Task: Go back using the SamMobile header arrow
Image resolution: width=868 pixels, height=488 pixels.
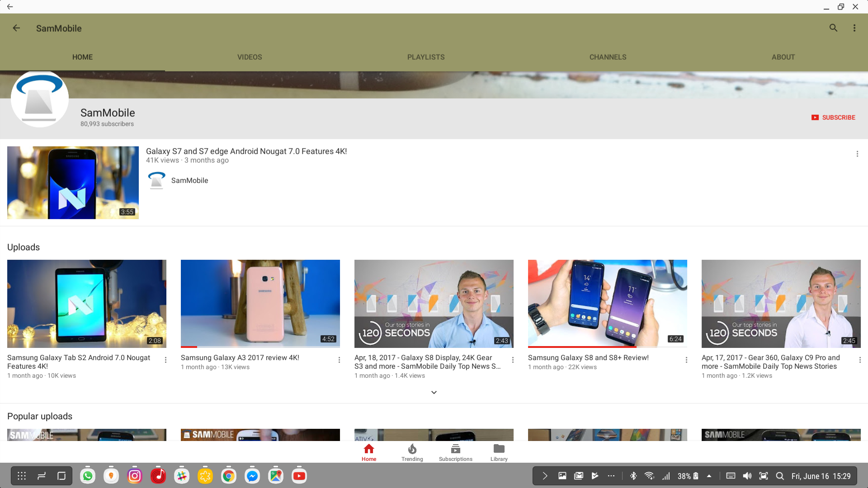Action: (16, 28)
